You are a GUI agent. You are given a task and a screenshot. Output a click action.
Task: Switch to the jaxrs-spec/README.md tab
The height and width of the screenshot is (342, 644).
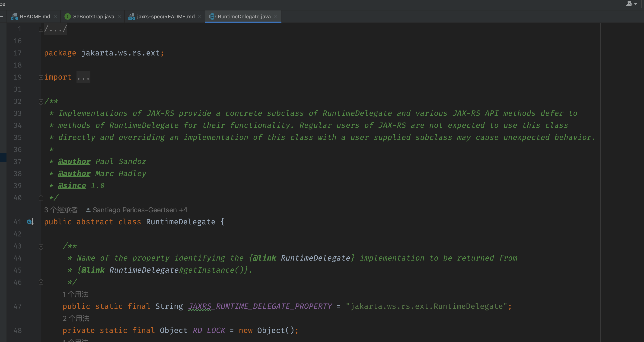click(166, 16)
